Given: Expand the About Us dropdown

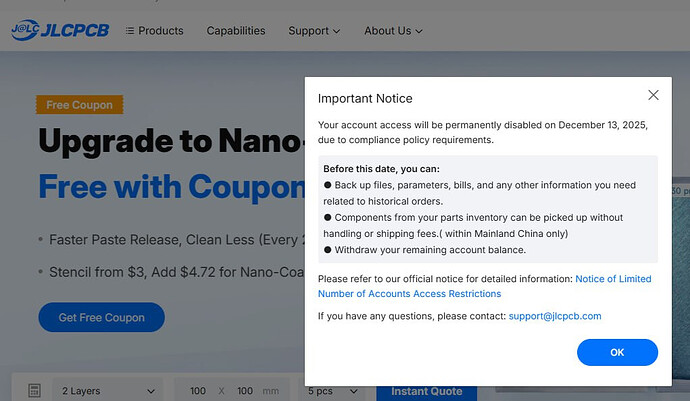Looking at the screenshot, I should tap(394, 31).
